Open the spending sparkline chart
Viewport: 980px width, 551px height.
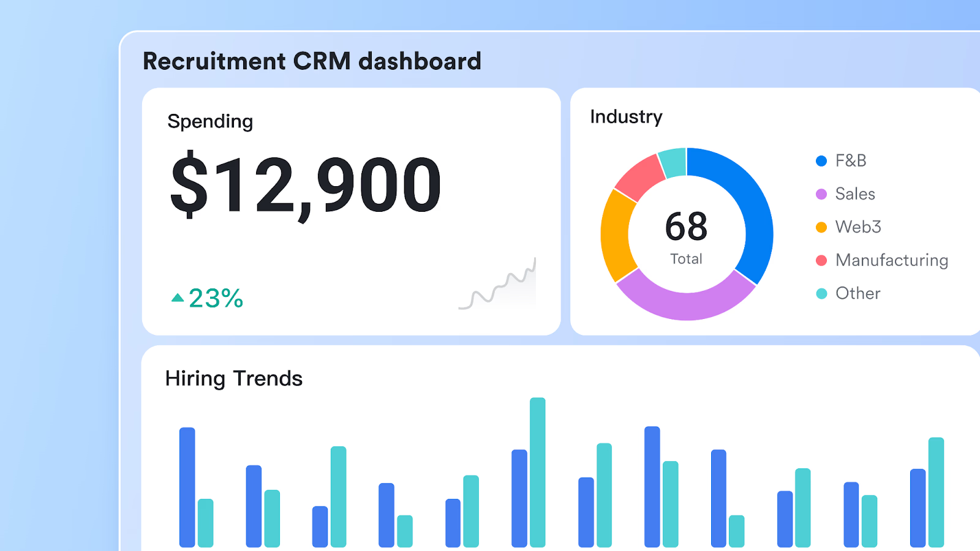[x=497, y=283]
